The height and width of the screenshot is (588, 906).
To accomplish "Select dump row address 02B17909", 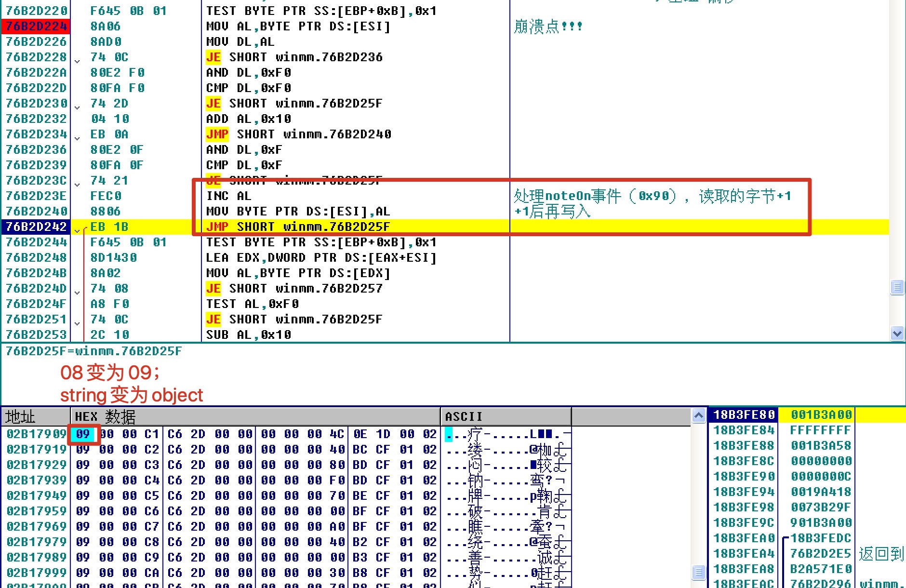I will click(x=36, y=434).
